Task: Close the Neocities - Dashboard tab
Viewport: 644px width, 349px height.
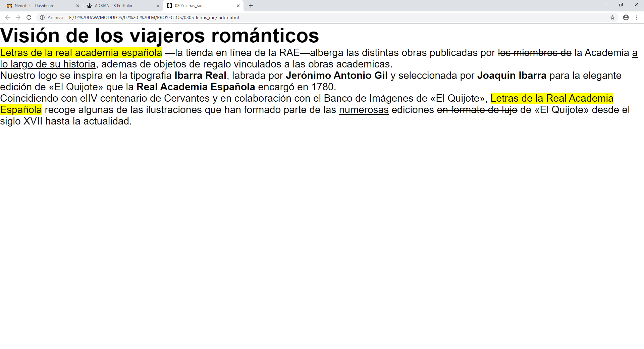Action: click(x=78, y=6)
